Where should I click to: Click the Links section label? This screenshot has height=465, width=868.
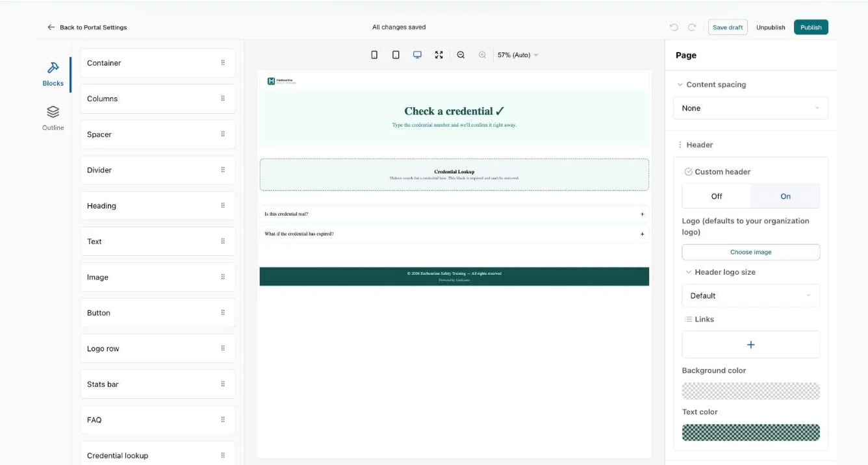704,320
